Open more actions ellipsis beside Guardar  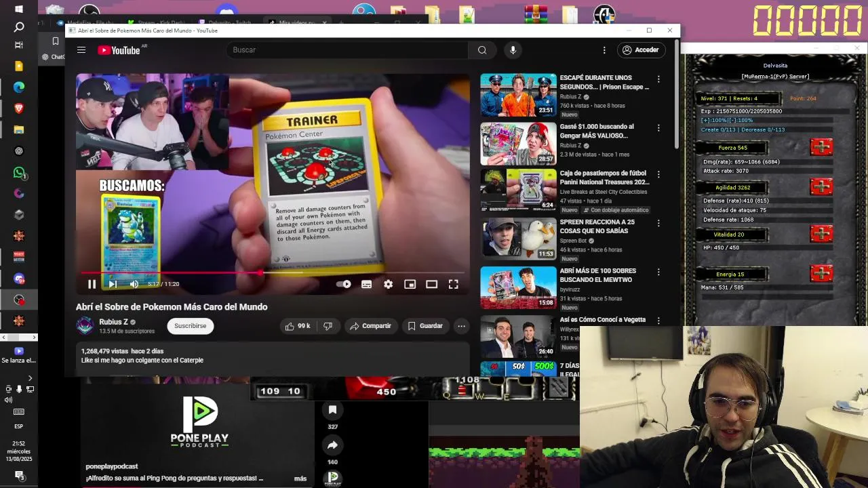point(461,326)
